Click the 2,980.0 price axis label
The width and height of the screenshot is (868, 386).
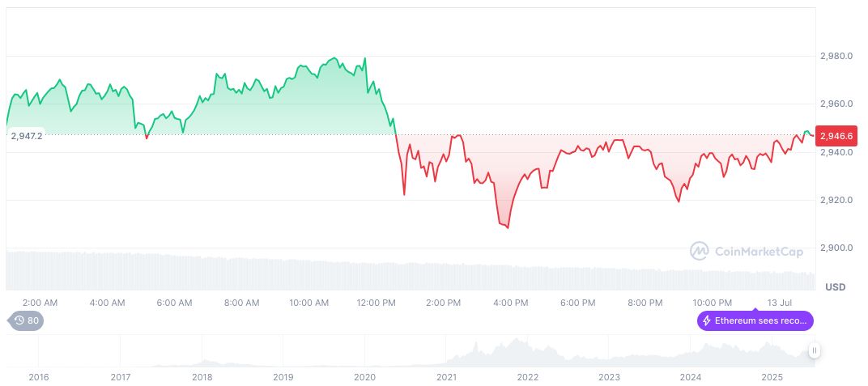(x=836, y=56)
